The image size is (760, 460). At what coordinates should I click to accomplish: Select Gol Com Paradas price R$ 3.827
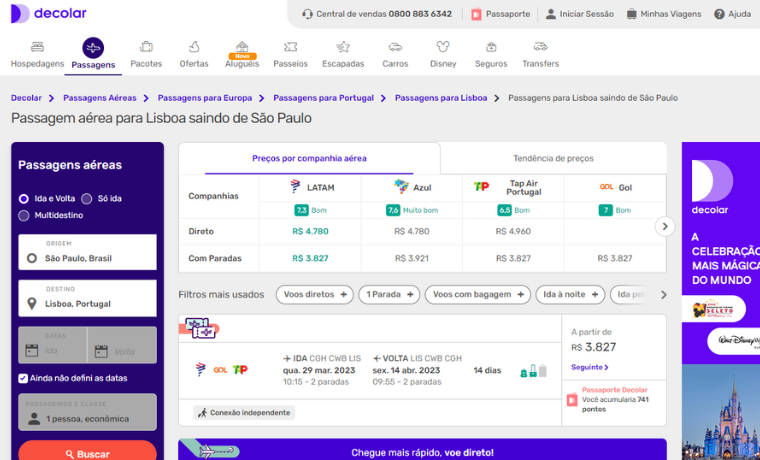(x=615, y=258)
